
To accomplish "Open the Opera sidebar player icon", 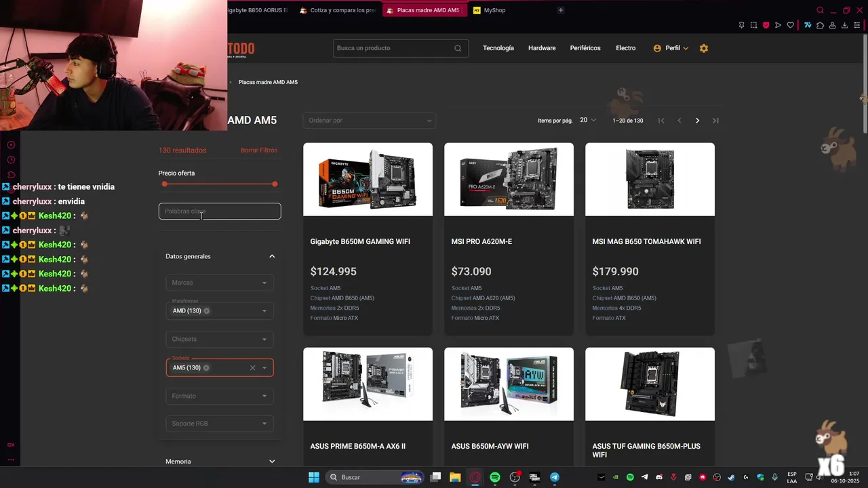I will (x=11, y=145).
